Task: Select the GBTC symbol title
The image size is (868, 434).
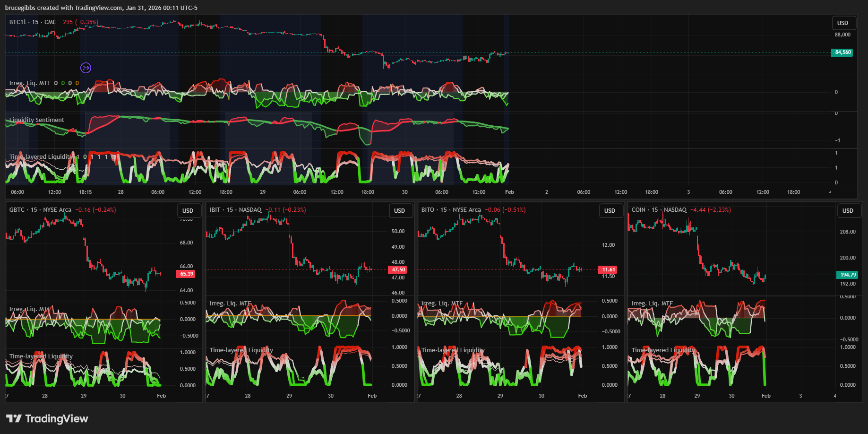Action: [x=40, y=210]
